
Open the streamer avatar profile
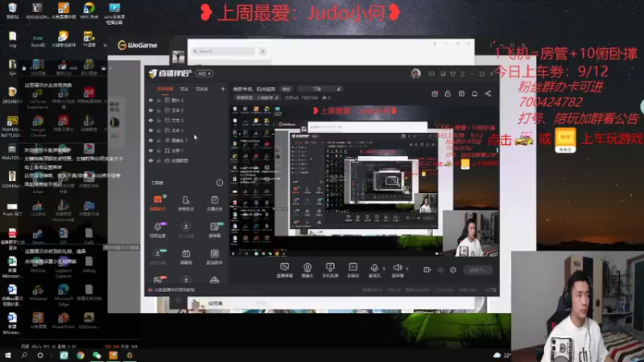click(x=415, y=73)
